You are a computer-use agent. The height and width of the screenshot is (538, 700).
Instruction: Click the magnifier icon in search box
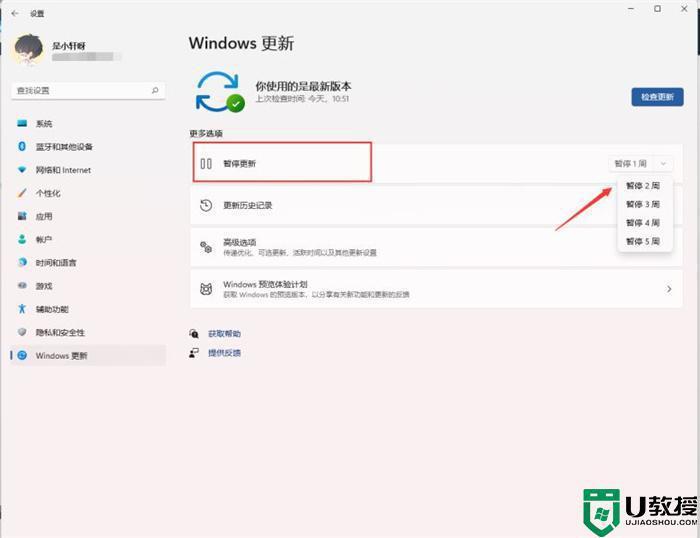(x=155, y=91)
